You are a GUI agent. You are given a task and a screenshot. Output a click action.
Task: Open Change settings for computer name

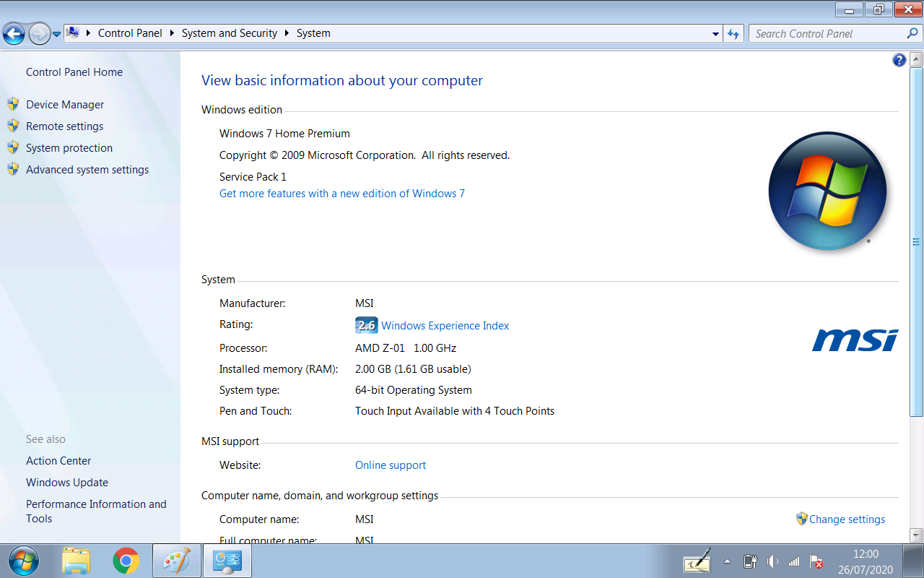847,519
